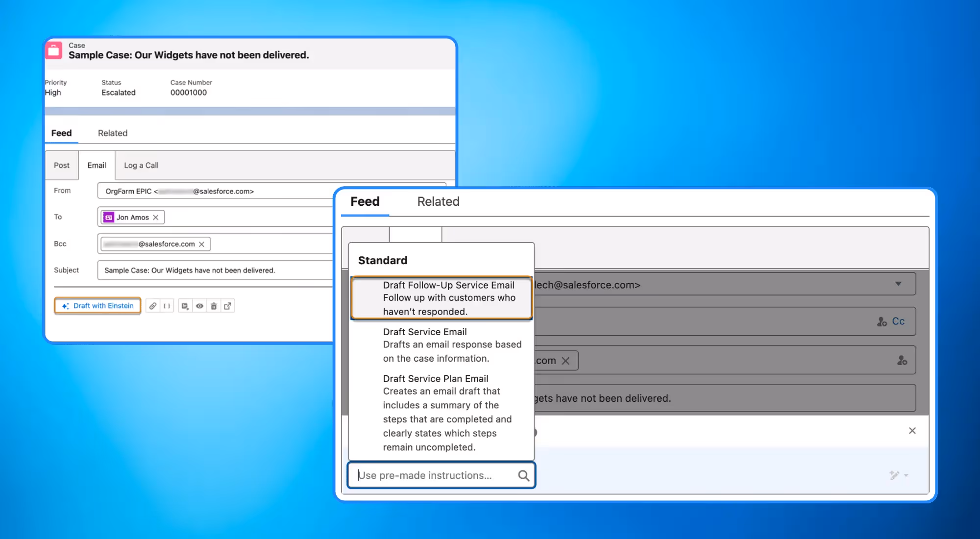Screen dimensions: 980x539
Task: Click subject field ending 'have not been delivered.'
Action: click(724, 398)
